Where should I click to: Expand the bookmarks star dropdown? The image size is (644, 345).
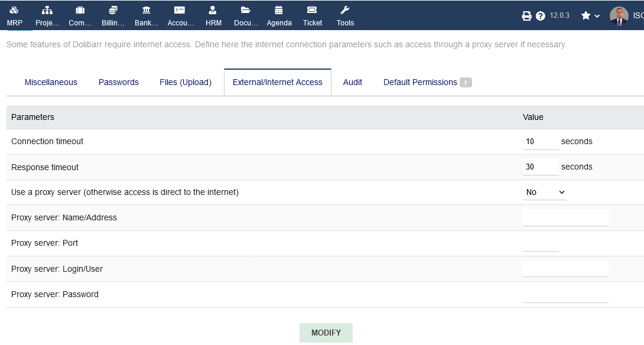[x=590, y=15]
